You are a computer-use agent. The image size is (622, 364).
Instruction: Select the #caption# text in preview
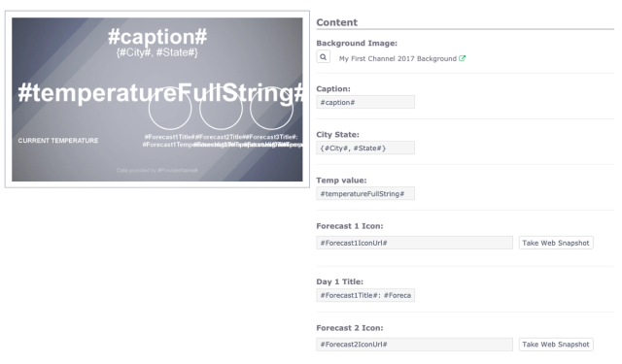pyautogui.click(x=157, y=37)
